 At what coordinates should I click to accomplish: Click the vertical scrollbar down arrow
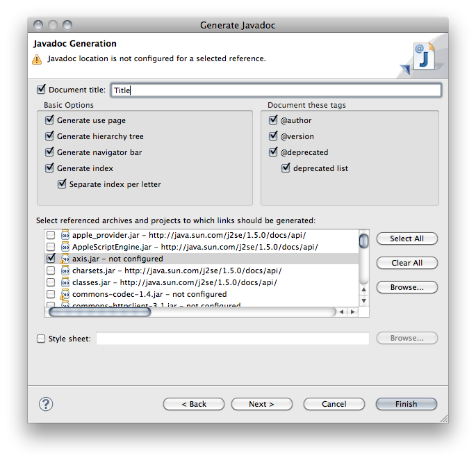click(x=363, y=300)
